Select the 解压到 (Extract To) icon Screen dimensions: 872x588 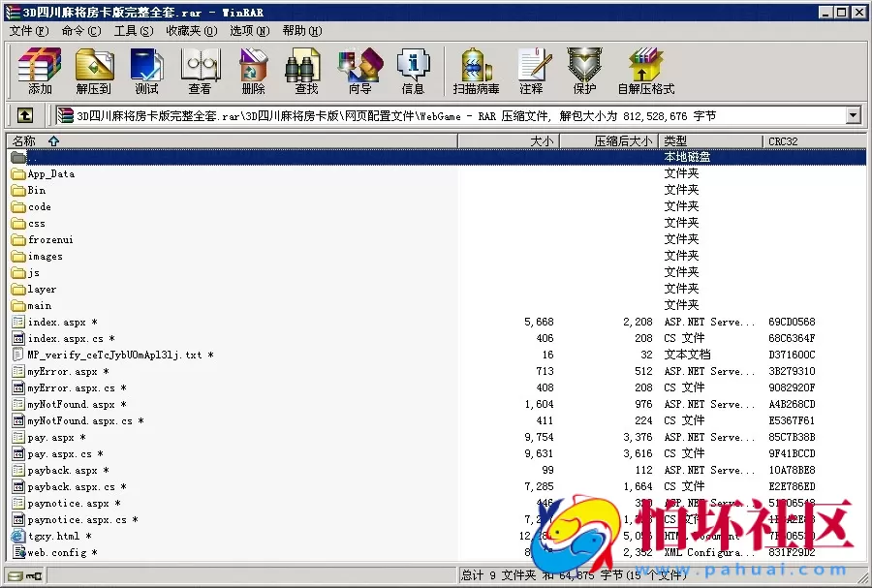point(94,71)
